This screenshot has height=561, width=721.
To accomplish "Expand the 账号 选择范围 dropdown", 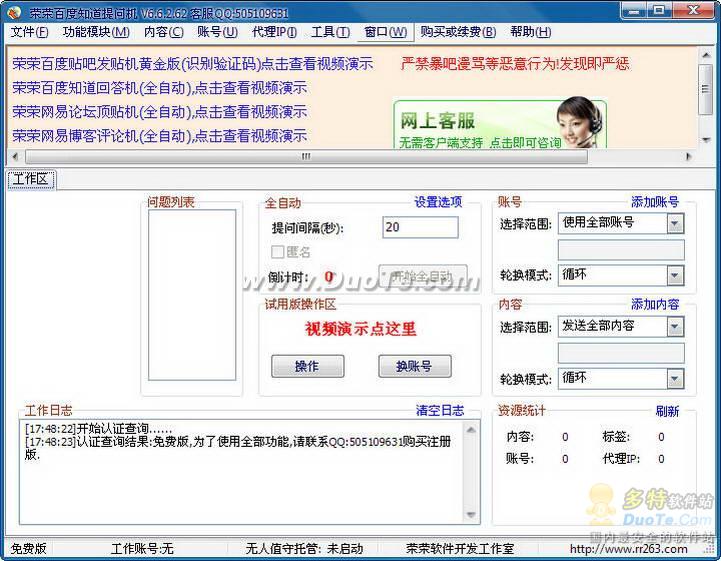I will [675, 223].
